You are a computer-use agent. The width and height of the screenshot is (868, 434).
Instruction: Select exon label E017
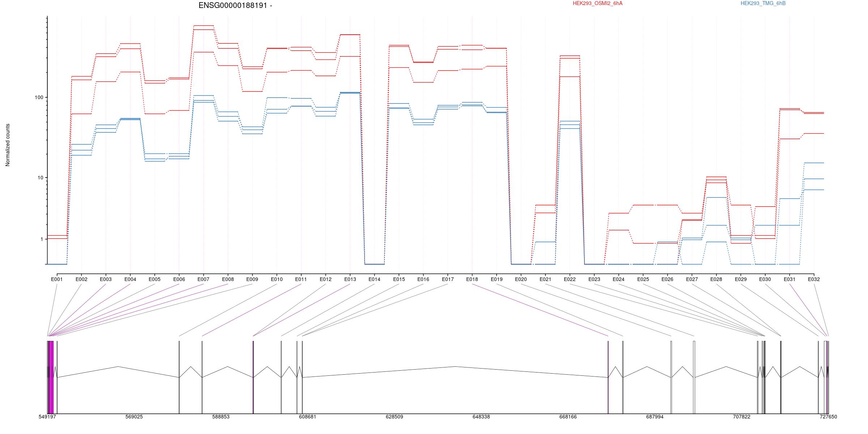coord(448,279)
